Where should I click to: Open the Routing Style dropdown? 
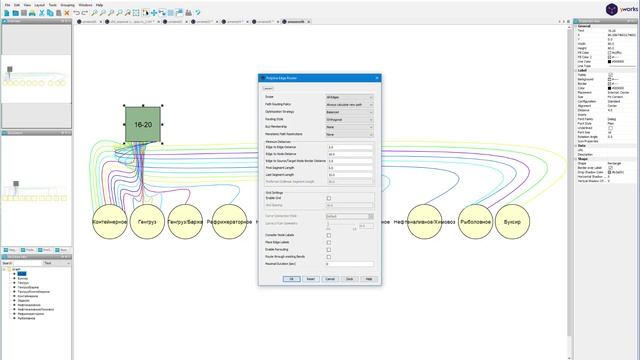pos(349,120)
